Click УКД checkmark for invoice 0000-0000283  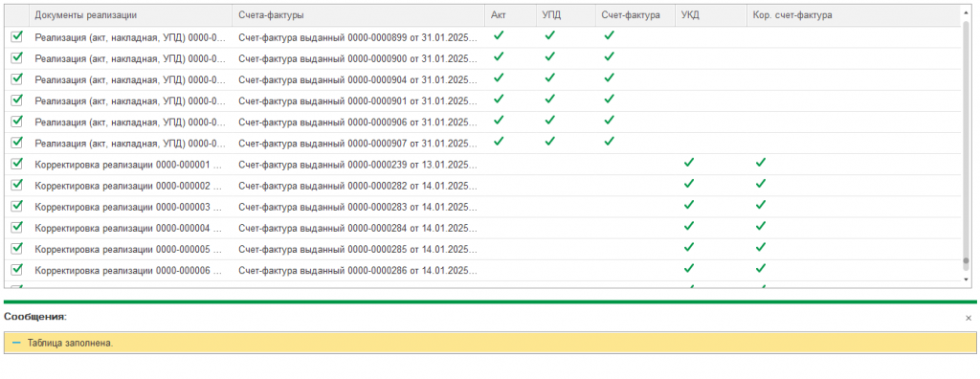[689, 205]
